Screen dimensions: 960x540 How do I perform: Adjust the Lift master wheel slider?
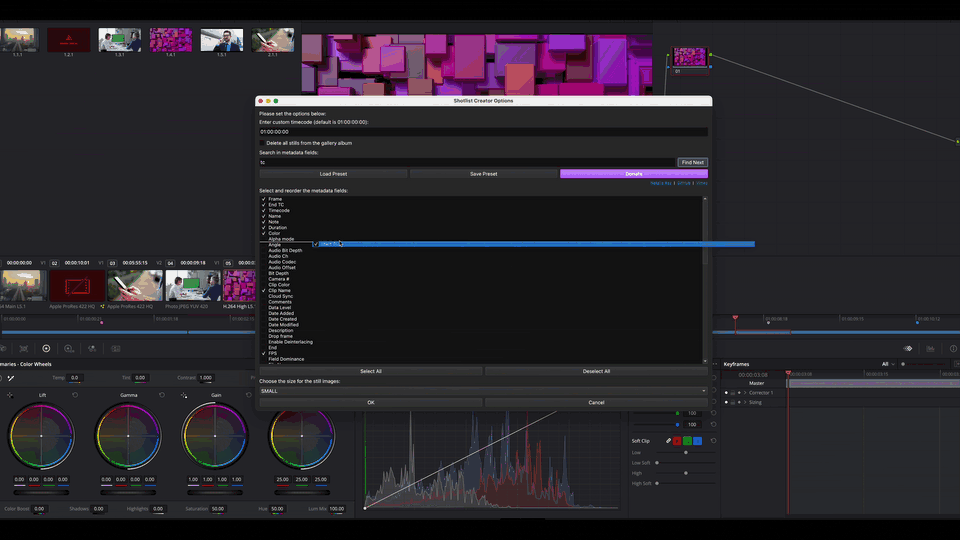click(41, 492)
